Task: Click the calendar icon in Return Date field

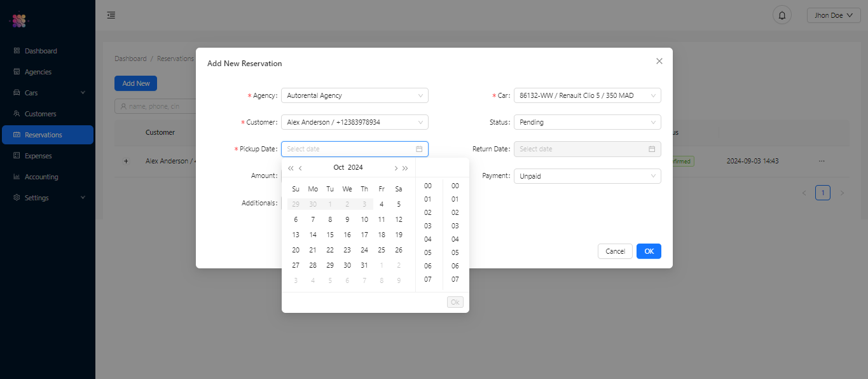Action: click(x=651, y=148)
